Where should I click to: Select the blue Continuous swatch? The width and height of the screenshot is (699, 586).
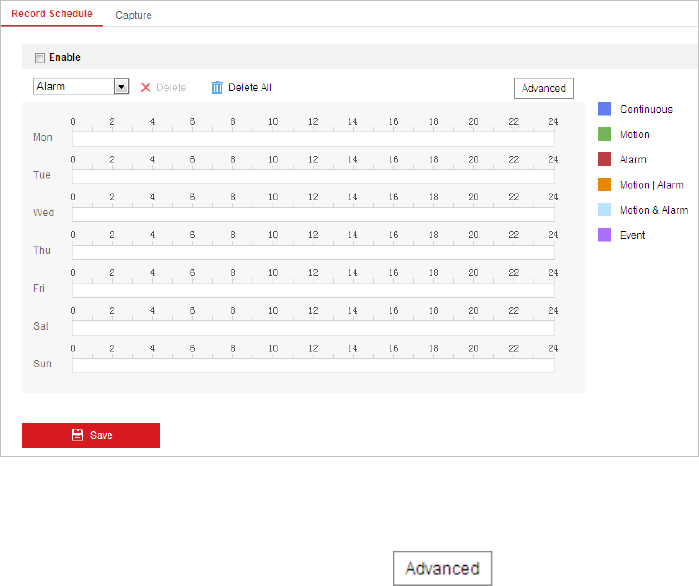pyautogui.click(x=604, y=109)
